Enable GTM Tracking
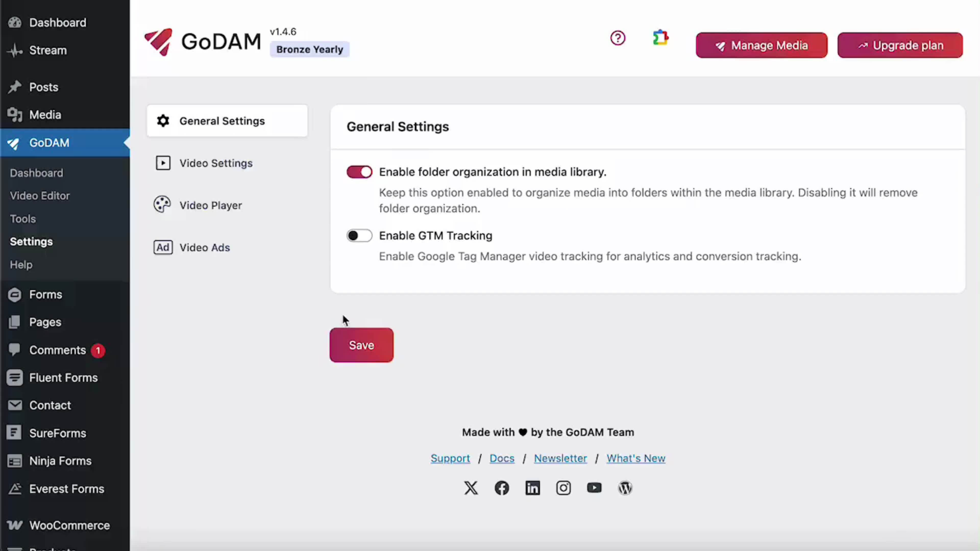 point(359,235)
